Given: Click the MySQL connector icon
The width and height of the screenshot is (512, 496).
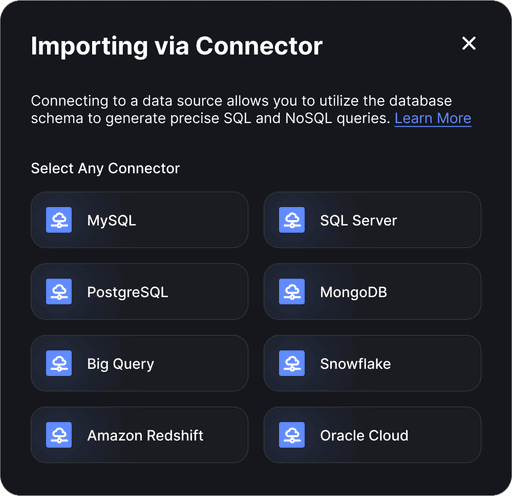Looking at the screenshot, I should point(59,220).
